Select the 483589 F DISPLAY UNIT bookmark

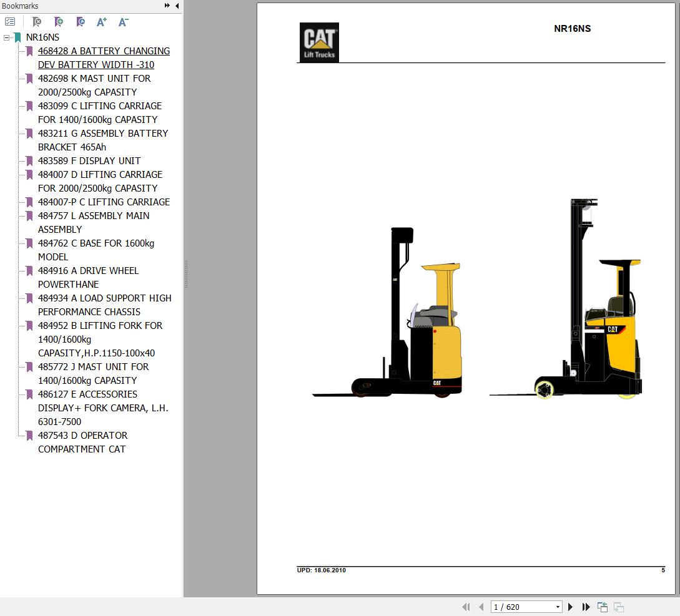click(89, 160)
